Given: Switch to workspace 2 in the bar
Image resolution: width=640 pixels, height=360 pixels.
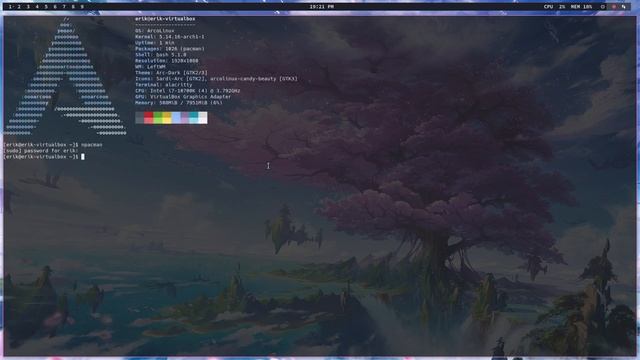Looking at the screenshot, I should [x=19, y=7].
